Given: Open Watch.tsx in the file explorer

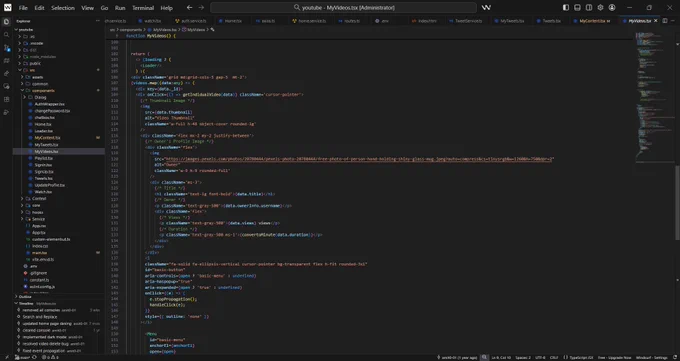Looking at the screenshot, I should 59,192.
